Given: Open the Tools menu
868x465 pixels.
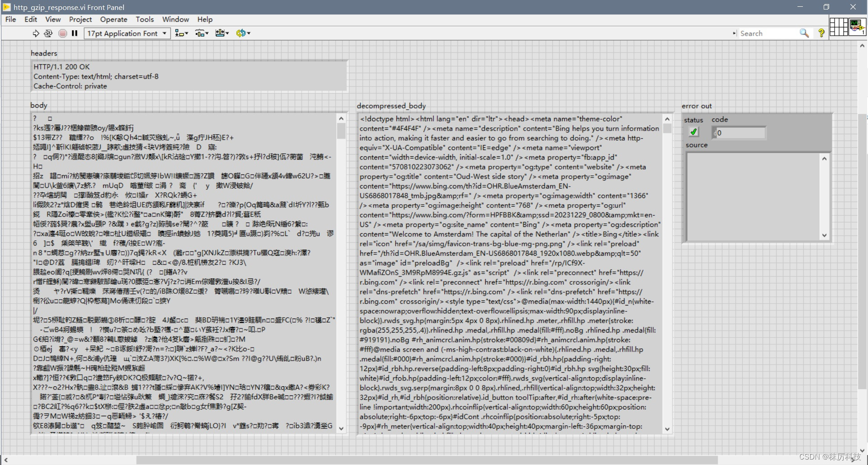Looking at the screenshot, I should (145, 19).
